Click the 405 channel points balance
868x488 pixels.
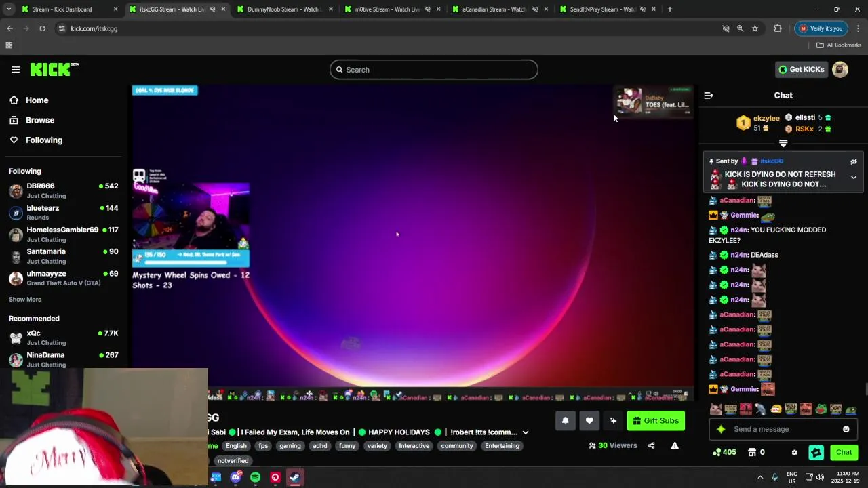[x=724, y=452]
